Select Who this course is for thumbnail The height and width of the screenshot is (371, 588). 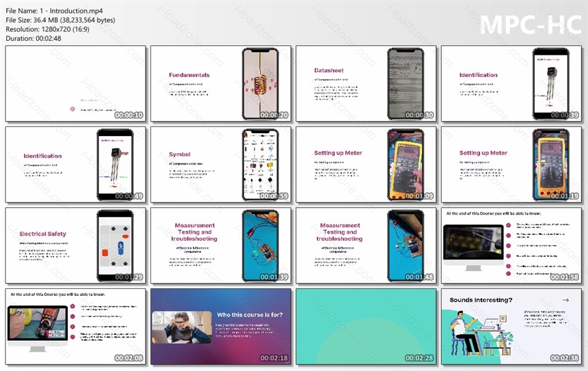click(220, 327)
